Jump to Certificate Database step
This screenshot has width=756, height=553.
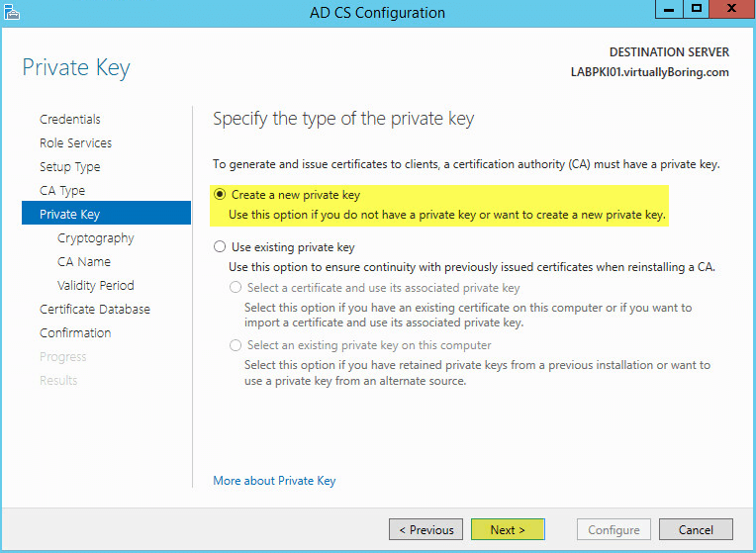point(95,310)
